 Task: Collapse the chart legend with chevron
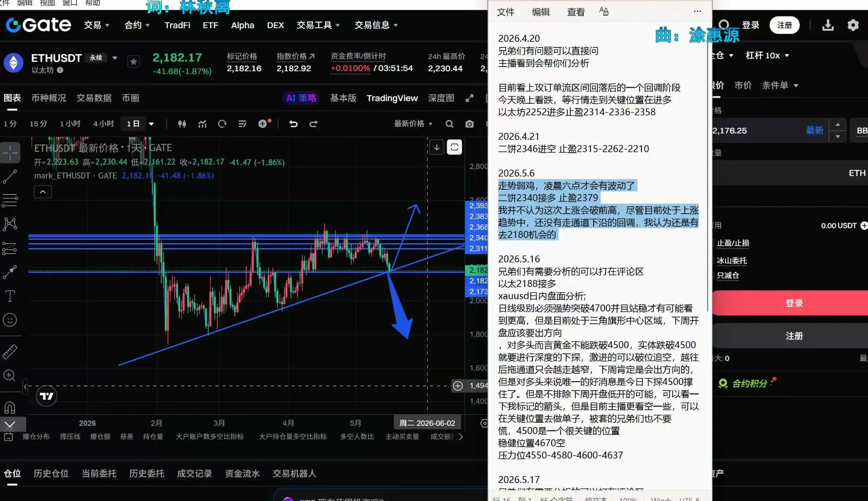click(43, 192)
